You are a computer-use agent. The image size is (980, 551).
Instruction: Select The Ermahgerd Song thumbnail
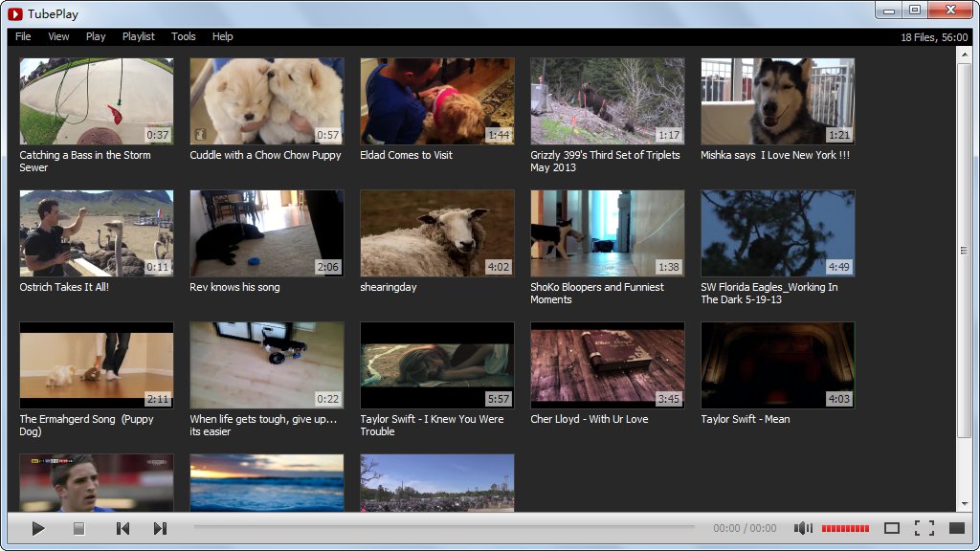pos(97,364)
